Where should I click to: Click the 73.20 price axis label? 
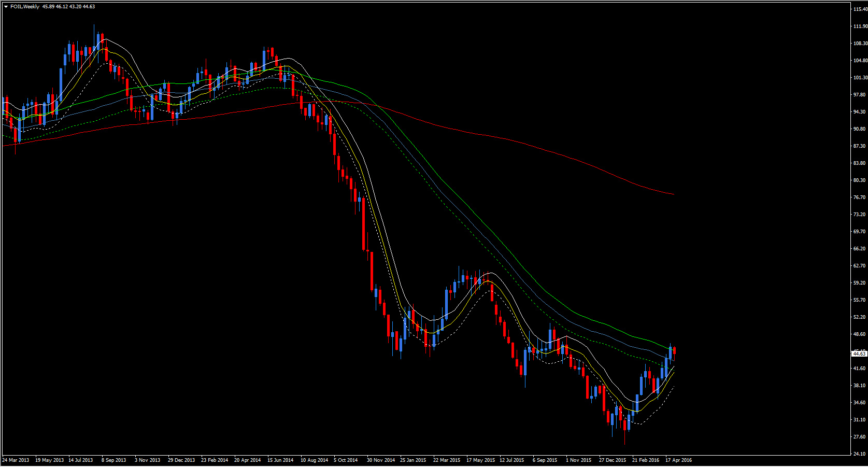point(860,215)
